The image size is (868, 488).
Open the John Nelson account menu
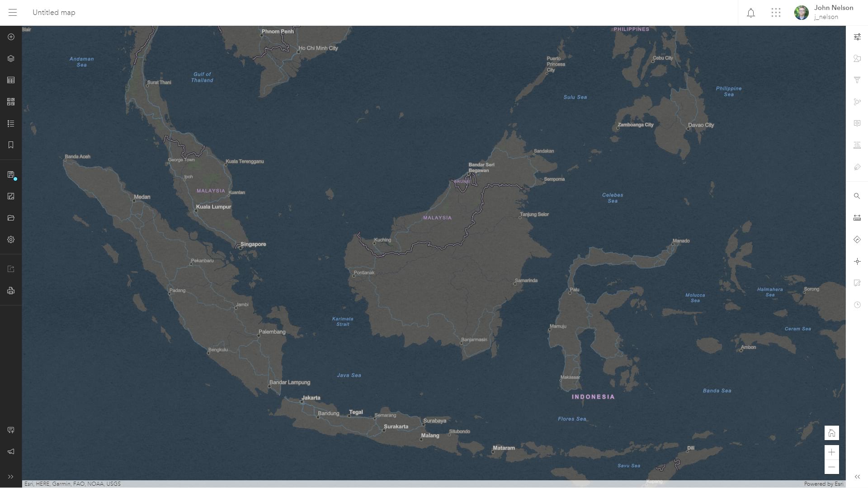[824, 13]
